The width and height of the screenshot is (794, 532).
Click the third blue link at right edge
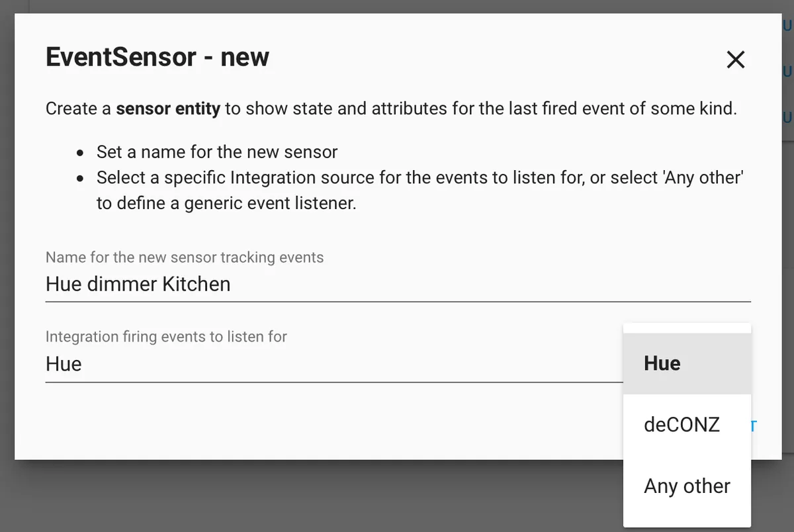[787, 118]
